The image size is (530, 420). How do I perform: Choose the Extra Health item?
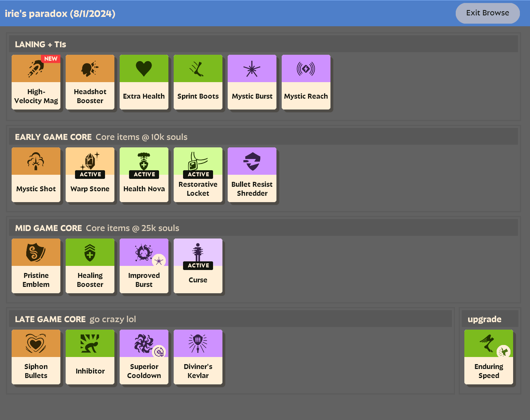[x=144, y=82]
